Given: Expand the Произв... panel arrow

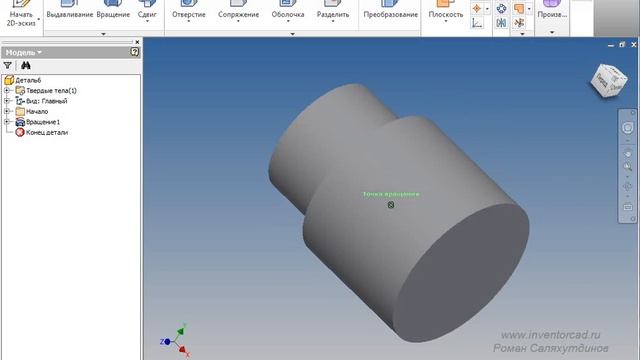Looking at the screenshot, I should pyautogui.click(x=552, y=32).
